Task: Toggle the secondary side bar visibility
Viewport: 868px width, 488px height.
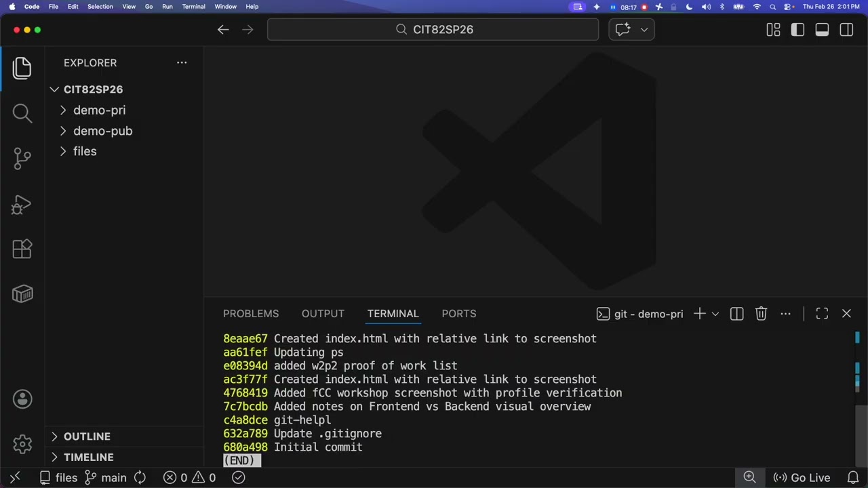Action: 846,30
